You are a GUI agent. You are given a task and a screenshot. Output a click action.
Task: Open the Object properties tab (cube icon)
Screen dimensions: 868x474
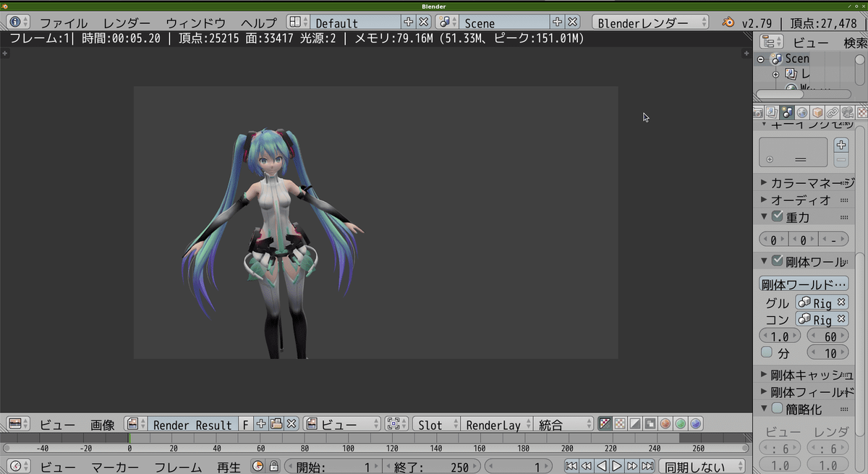pos(817,112)
